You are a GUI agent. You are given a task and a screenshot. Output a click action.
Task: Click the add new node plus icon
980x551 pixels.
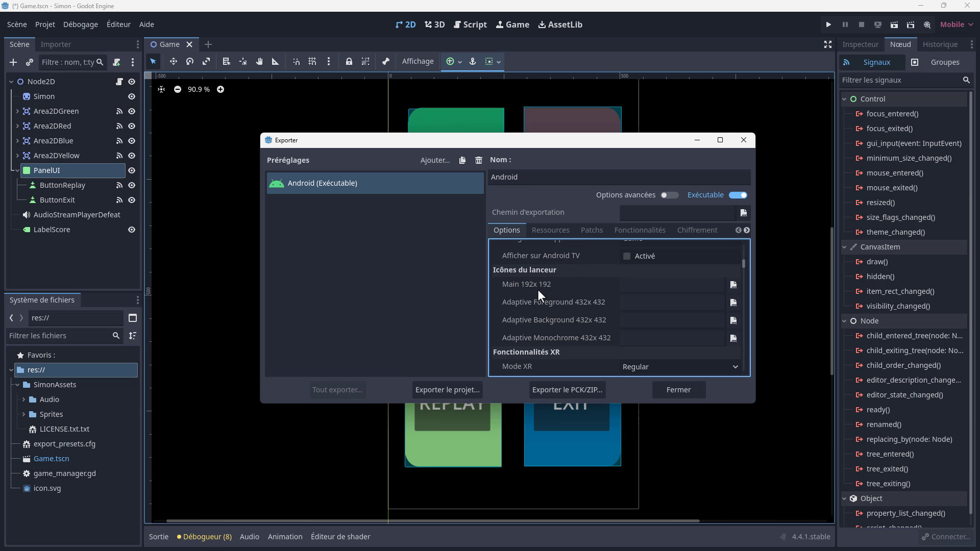tap(13, 62)
